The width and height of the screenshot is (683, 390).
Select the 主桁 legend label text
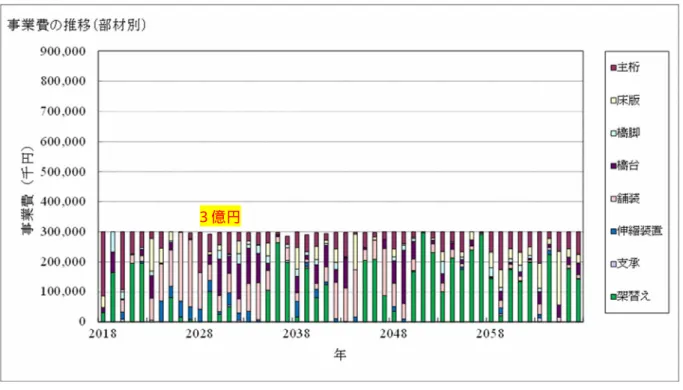coord(629,67)
